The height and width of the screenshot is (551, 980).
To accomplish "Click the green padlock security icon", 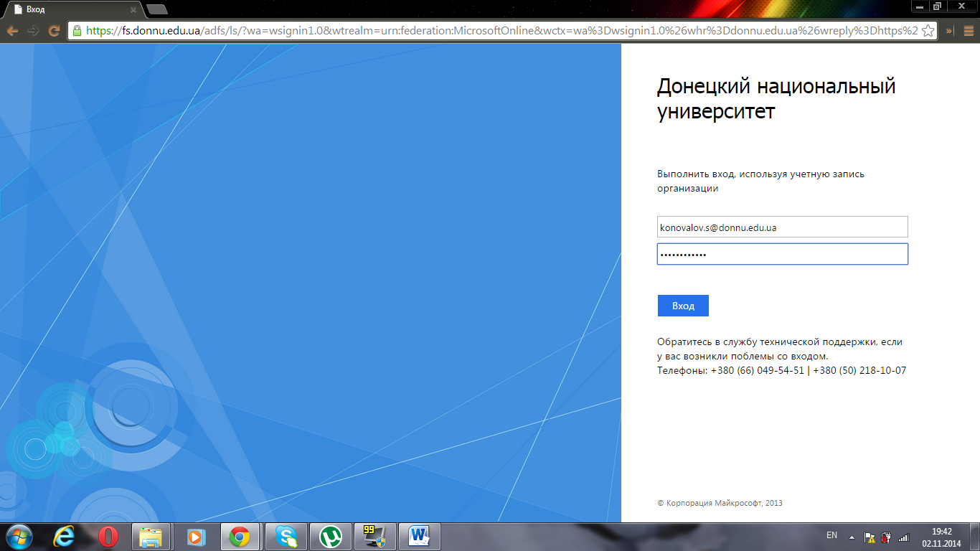I will 77,31.
